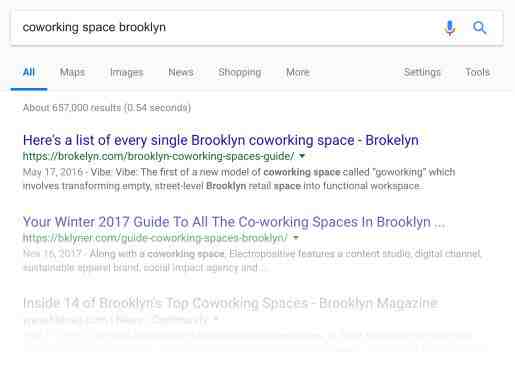Open the Brokelyn coworking space list result
Image resolution: width=515 pixels, height=379 pixels.
tap(221, 140)
